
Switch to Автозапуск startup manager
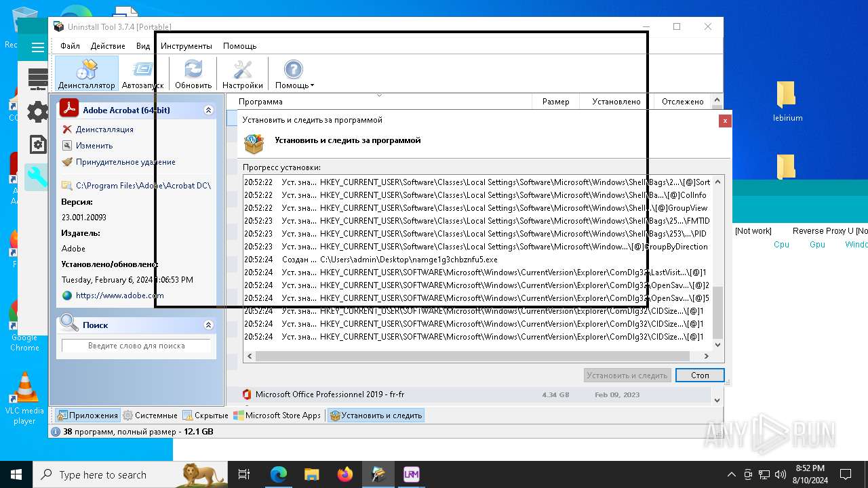[143, 73]
